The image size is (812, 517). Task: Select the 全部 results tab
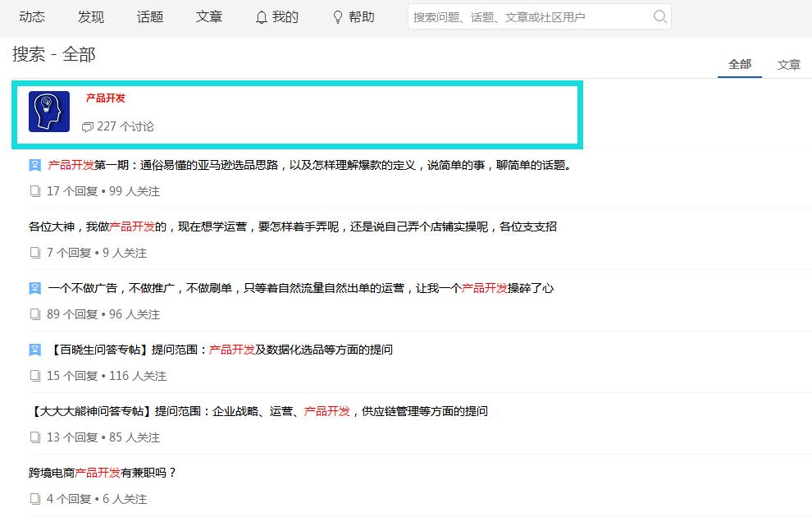(x=740, y=64)
